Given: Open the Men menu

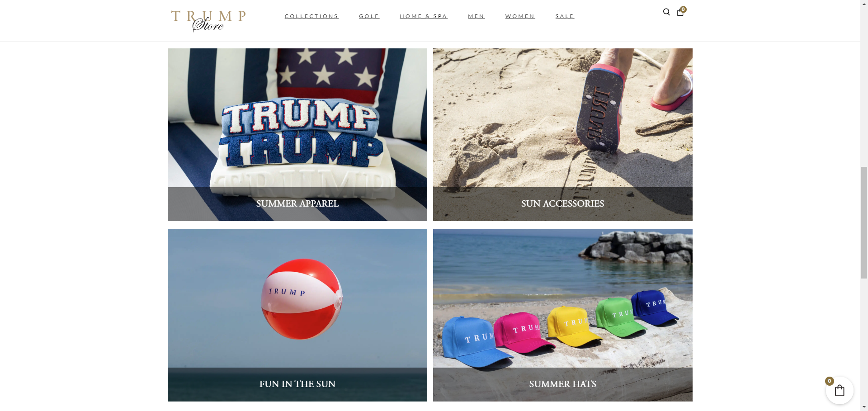Looking at the screenshot, I should coord(476,16).
